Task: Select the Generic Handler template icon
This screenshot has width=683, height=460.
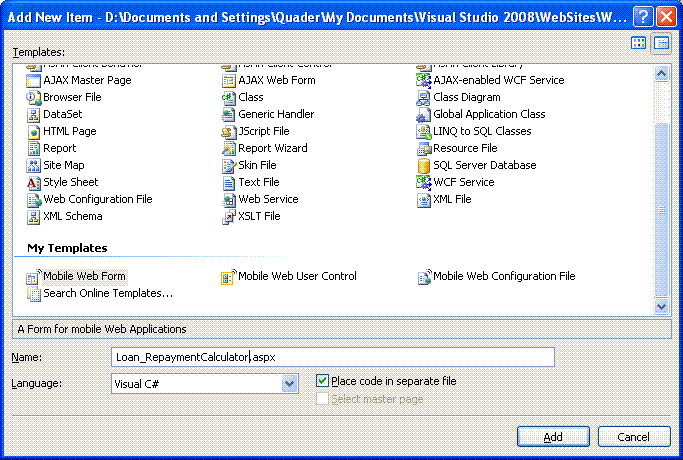Action: click(228, 115)
